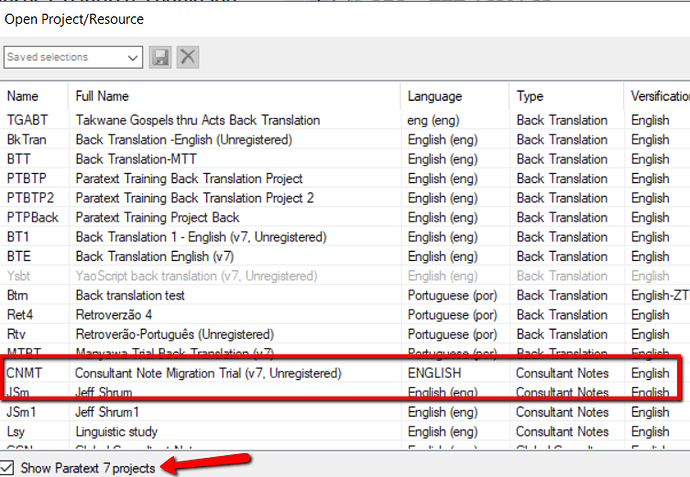Click eng (eng) language in TGABT row
690x477 pixels.
click(433, 120)
